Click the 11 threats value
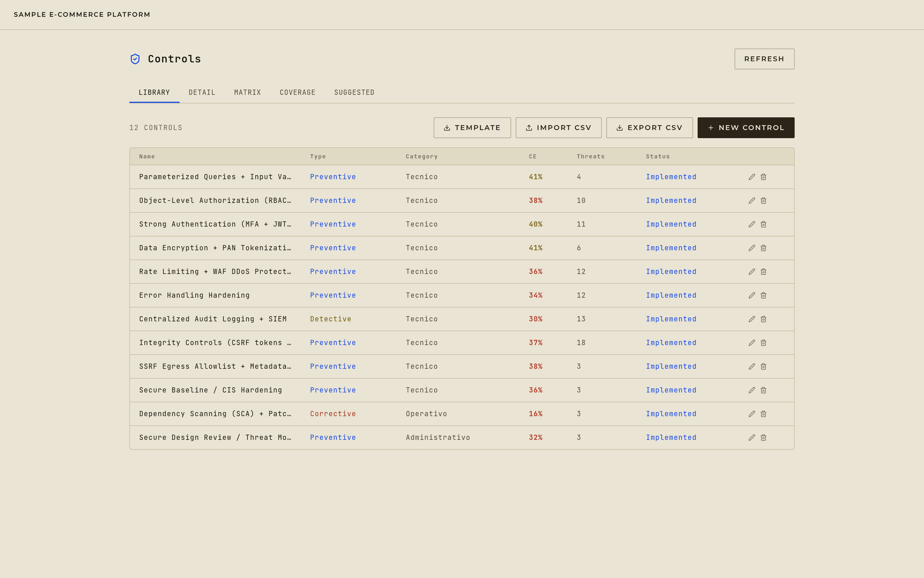924x578 pixels. coord(581,224)
